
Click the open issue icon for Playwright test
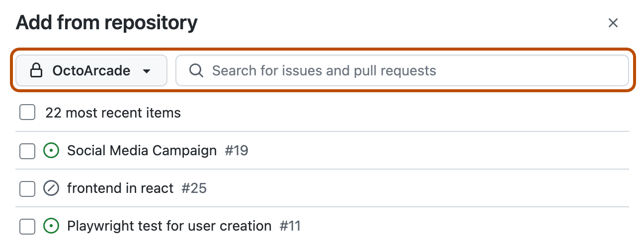click(x=51, y=226)
